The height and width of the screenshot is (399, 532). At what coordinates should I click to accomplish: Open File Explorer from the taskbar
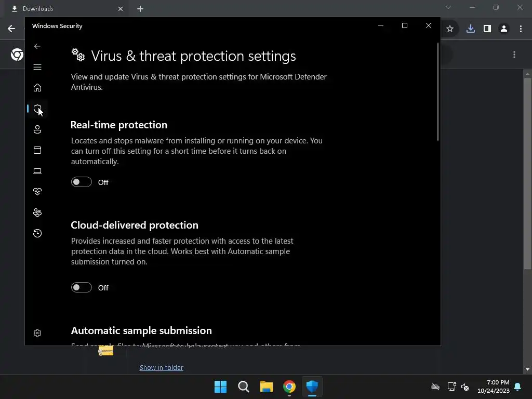click(x=267, y=387)
